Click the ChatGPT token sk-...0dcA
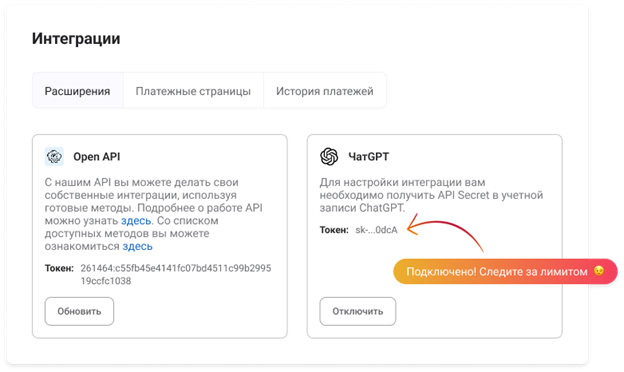Viewport: 624px width, 372px height. pyautogui.click(x=376, y=230)
